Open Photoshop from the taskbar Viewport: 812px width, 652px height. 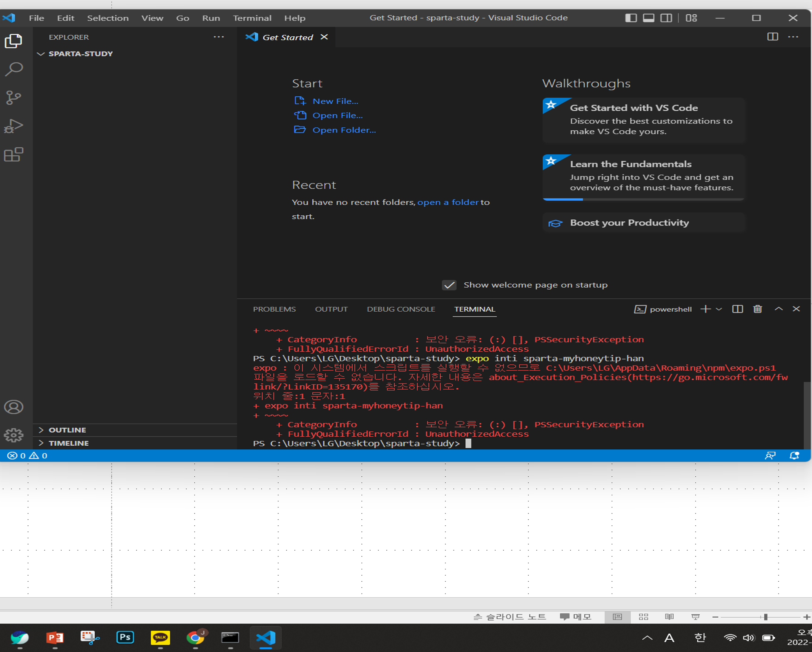coord(125,637)
